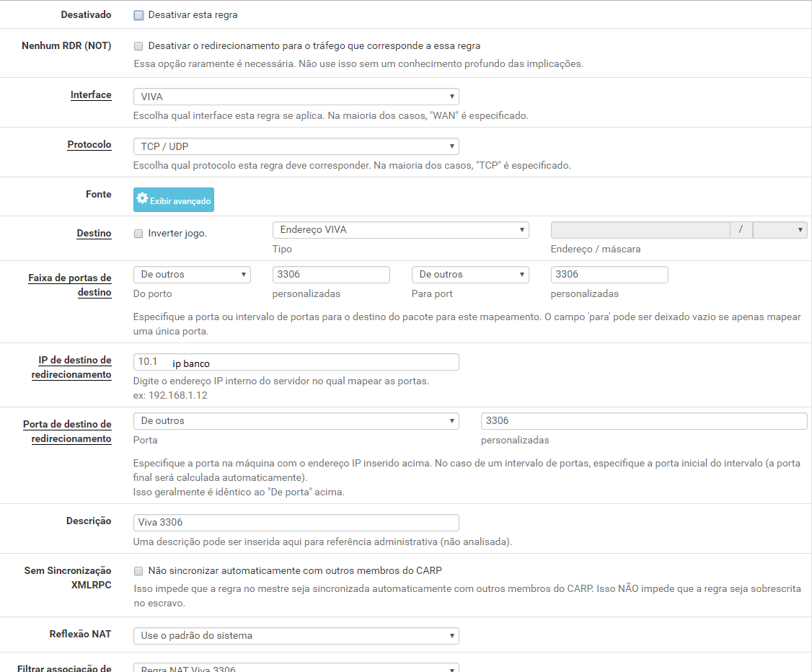Click the 'Para port' custom port field
This screenshot has width=812, height=672.
pyautogui.click(x=609, y=275)
